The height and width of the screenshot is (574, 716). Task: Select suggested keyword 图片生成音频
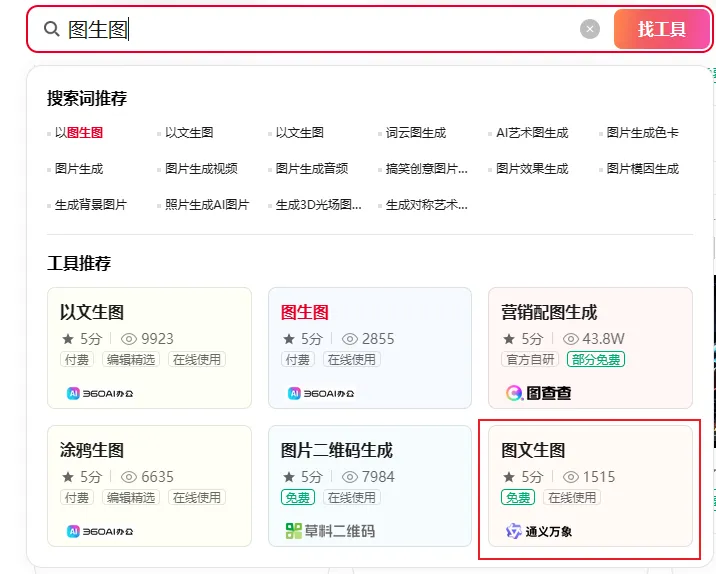click(312, 169)
